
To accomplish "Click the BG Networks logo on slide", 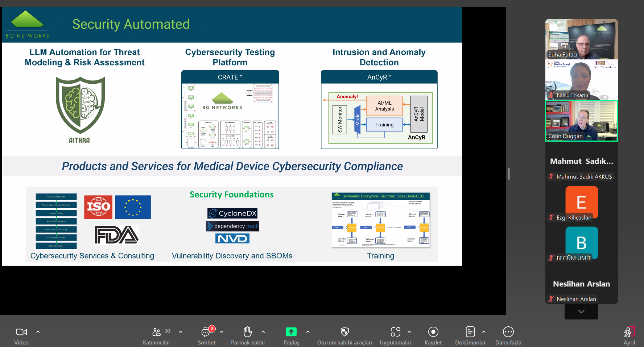I will (x=27, y=24).
